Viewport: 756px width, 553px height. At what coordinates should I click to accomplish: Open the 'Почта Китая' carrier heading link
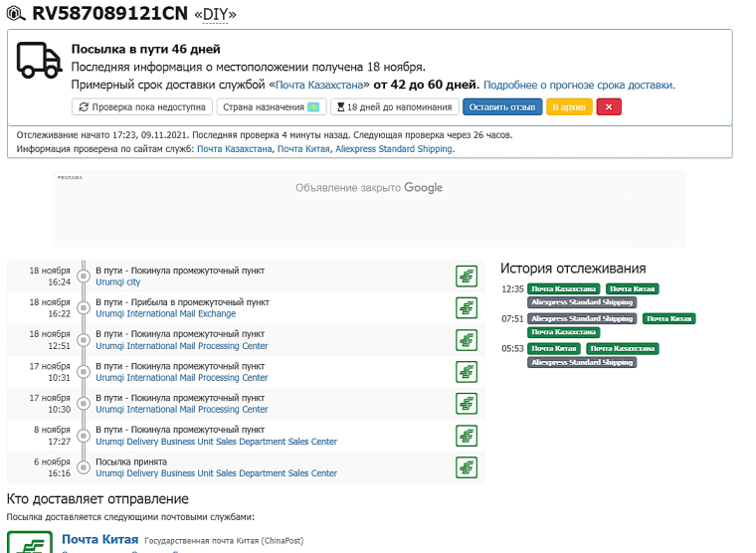click(x=99, y=539)
